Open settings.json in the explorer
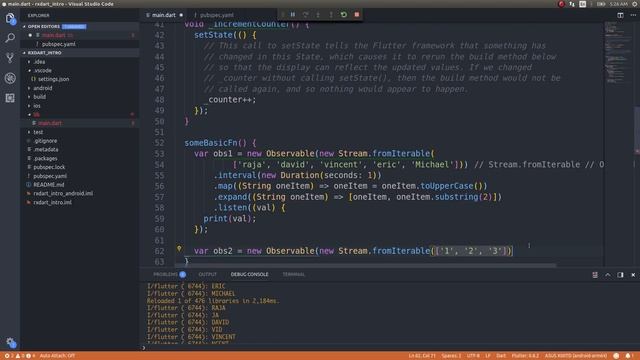 80,80
